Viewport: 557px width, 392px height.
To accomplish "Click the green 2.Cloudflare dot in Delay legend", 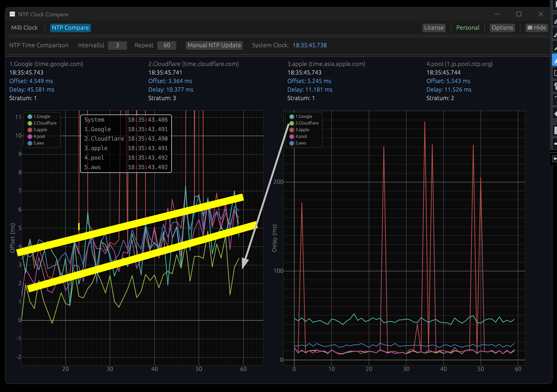I will (292, 123).
